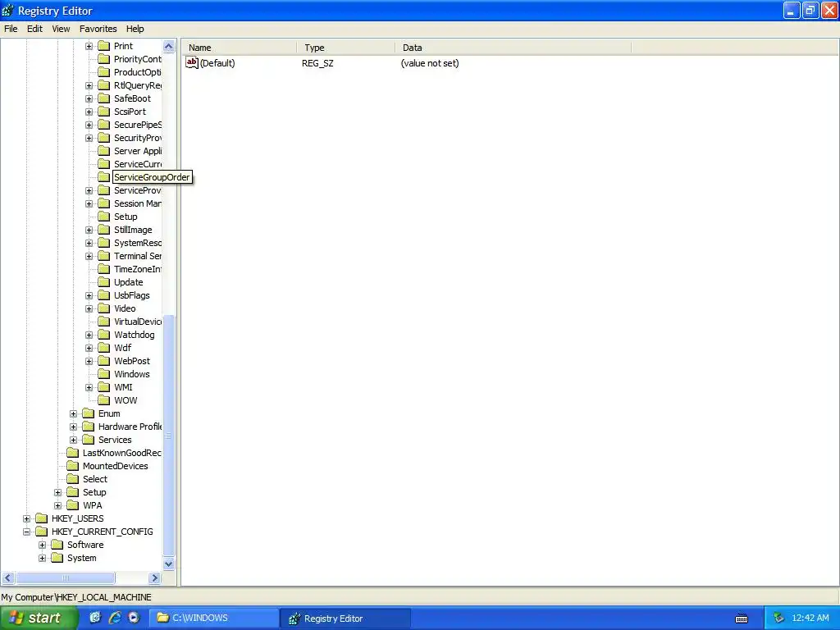
Task: Sort values by the Type column header
Action: coord(345,48)
